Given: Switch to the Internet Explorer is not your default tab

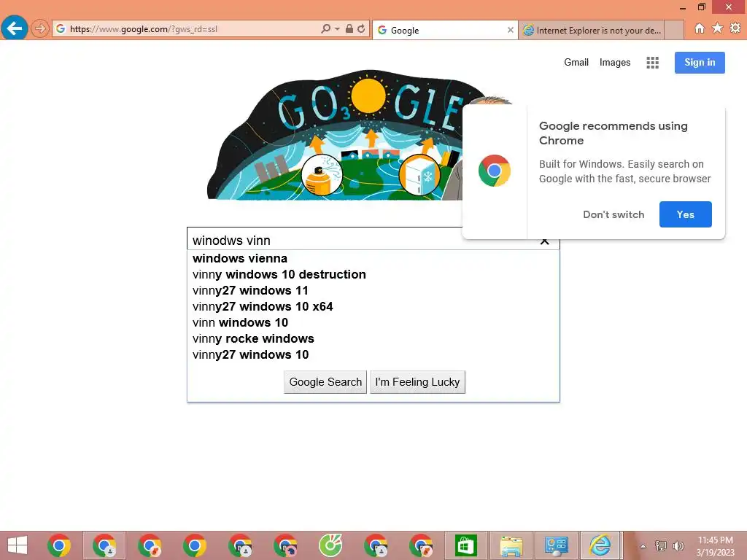Looking at the screenshot, I should tap(591, 31).
